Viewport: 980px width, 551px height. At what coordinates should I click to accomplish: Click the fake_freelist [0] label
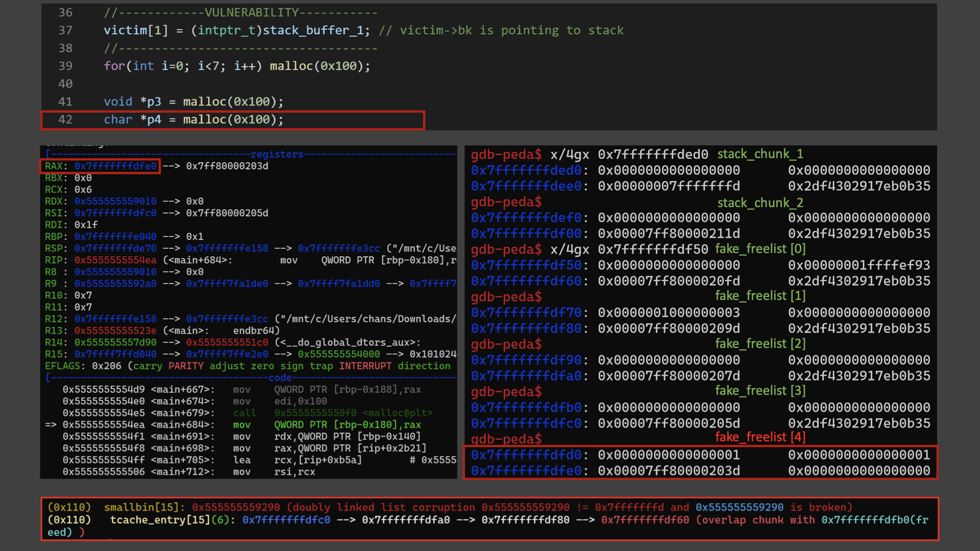[760, 249]
